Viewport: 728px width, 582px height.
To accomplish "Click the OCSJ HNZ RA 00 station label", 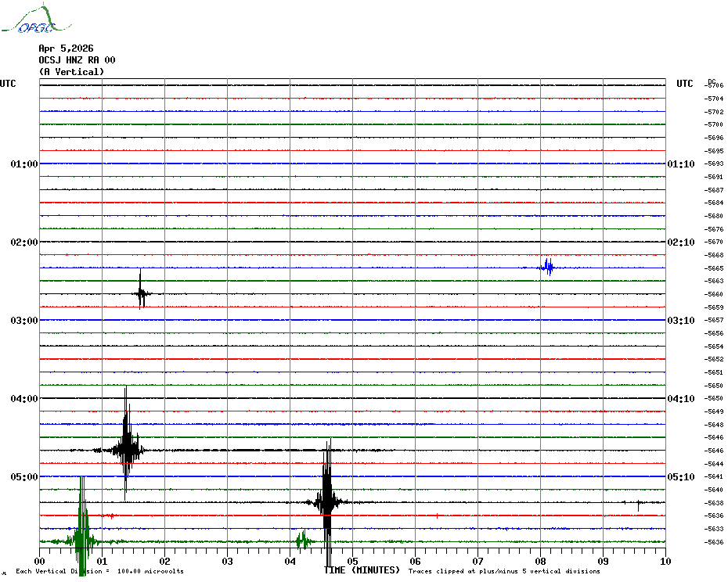I will click(77, 60).
